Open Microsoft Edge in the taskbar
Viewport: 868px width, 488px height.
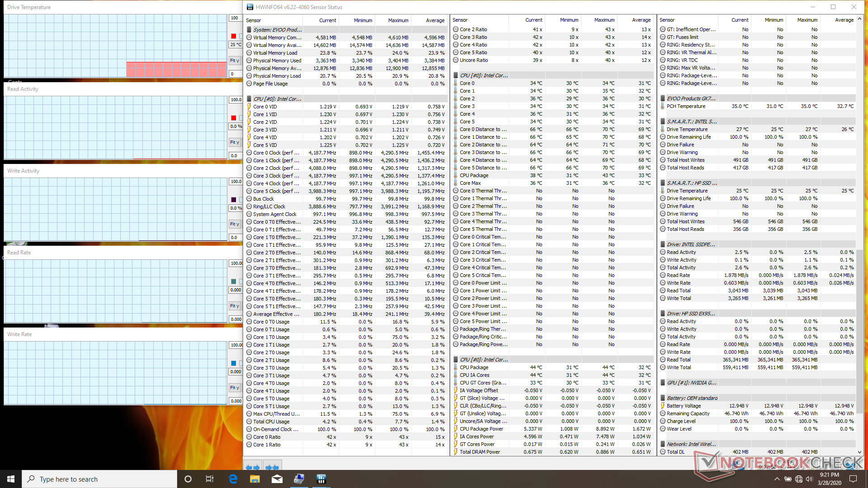click(233, 479)
